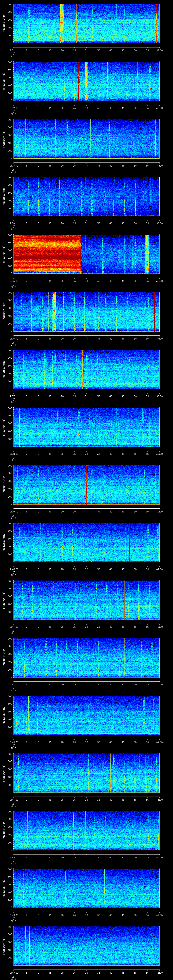Click the red line near 51 s in the 9:32:00 spectrogram
This screenshot has height=980, width=173.
pyautogui.click(x=137, y=81)
